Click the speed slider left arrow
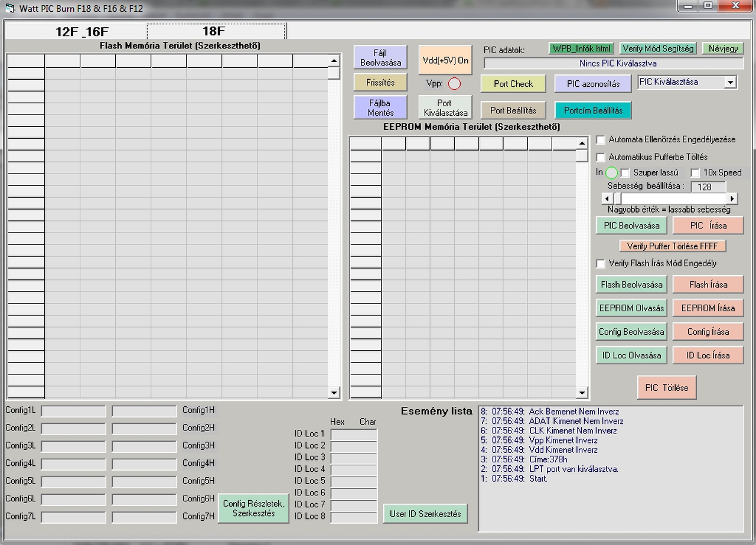 tap(607, 198)
